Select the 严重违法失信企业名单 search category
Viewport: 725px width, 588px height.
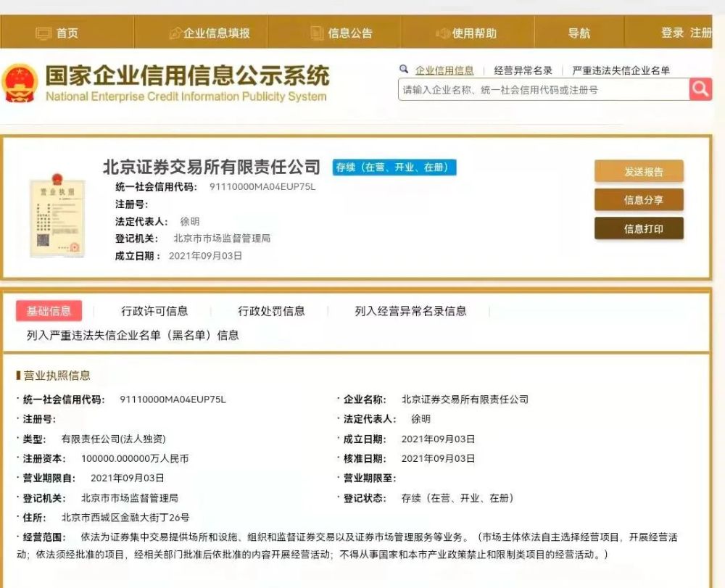tap(621, 71)
